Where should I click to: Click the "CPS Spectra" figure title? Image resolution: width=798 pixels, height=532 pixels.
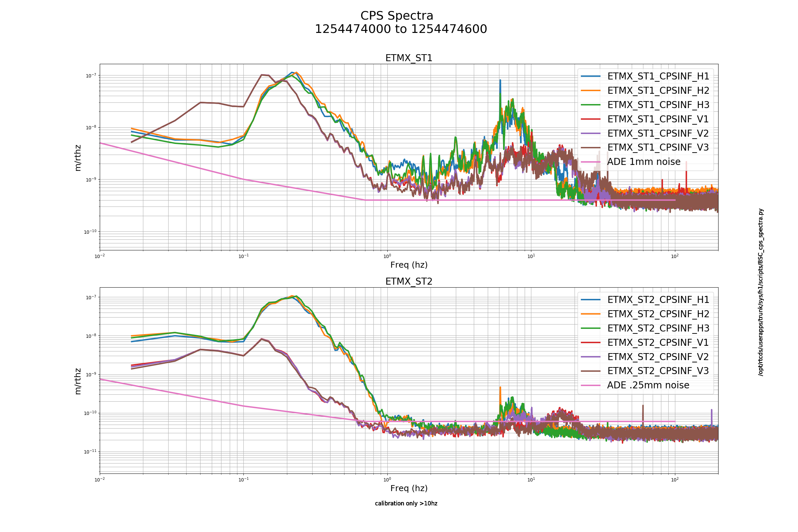click(397, 16)
